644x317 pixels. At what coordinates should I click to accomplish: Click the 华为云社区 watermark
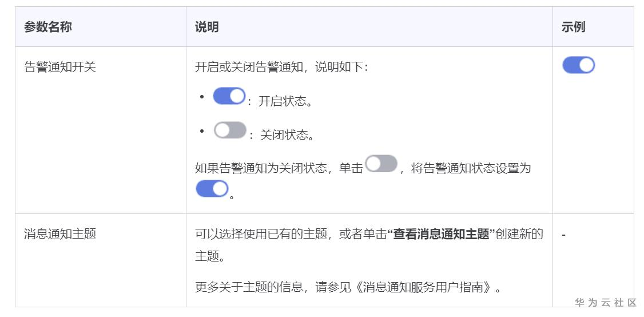606,303
